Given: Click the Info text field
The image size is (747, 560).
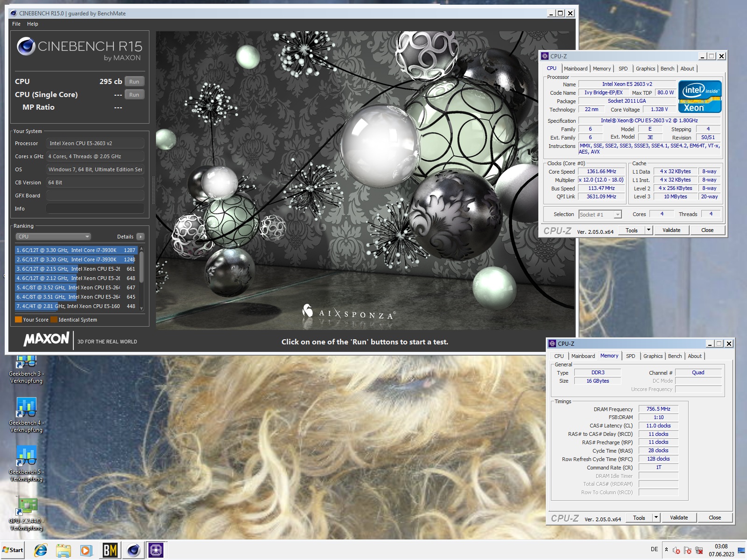Looking at the screenshot, I should point(95,209).
